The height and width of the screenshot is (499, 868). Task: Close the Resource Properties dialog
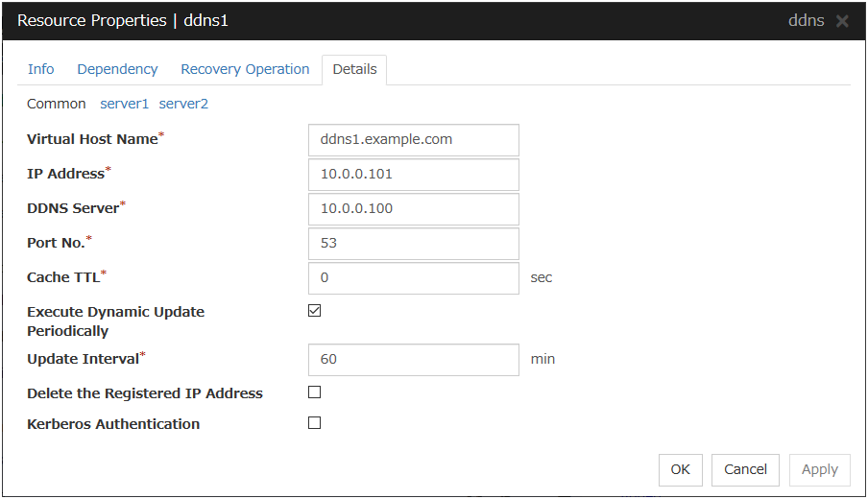pyautogui.click(x=842, y=21)
